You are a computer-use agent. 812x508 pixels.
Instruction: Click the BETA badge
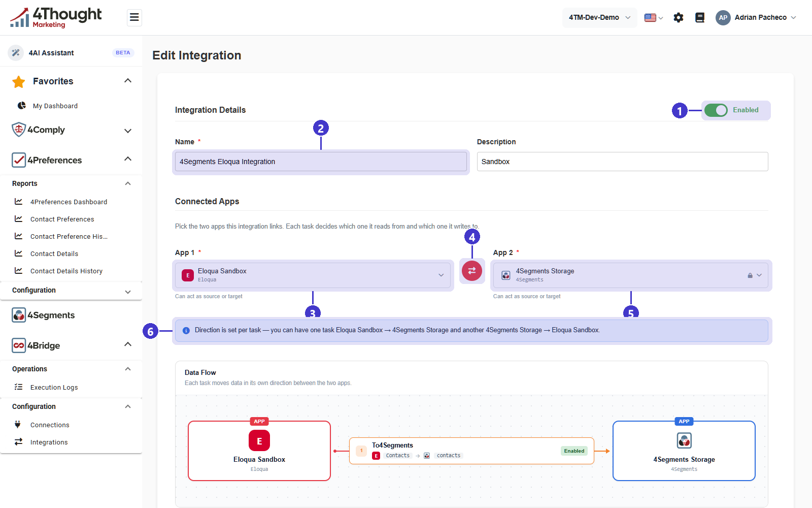coord(123,53)
